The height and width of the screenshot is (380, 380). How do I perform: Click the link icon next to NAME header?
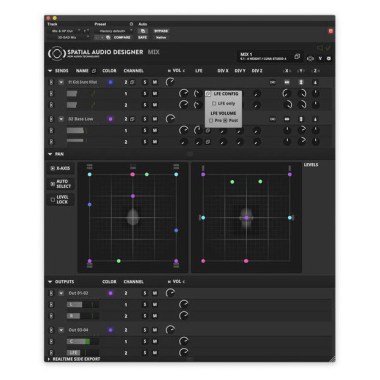94,71
